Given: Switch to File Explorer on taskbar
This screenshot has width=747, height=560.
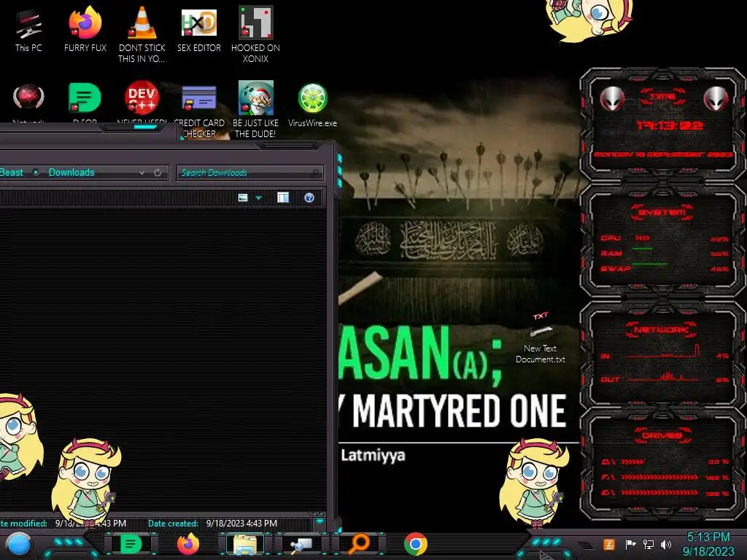Looking at the screenshot, I should point(245,544).
